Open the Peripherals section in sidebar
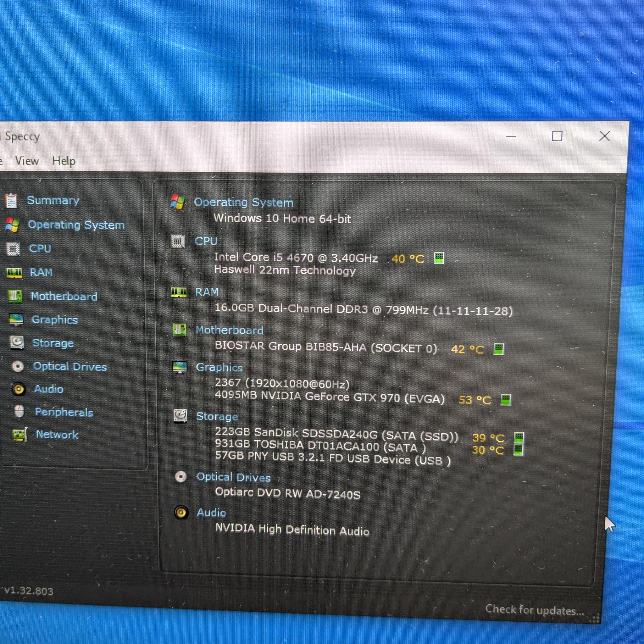644x644 pixels. coord(64,412)
